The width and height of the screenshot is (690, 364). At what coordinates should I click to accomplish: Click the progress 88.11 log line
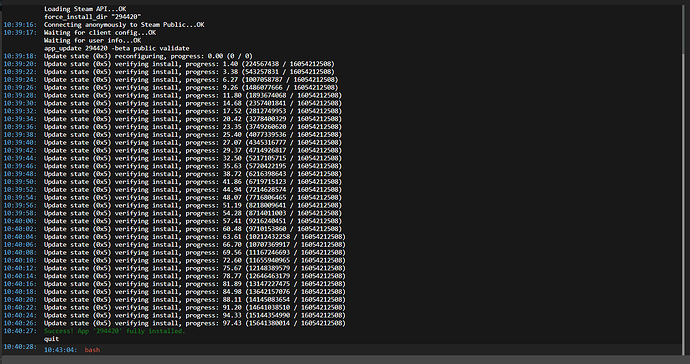coord(195,300)
